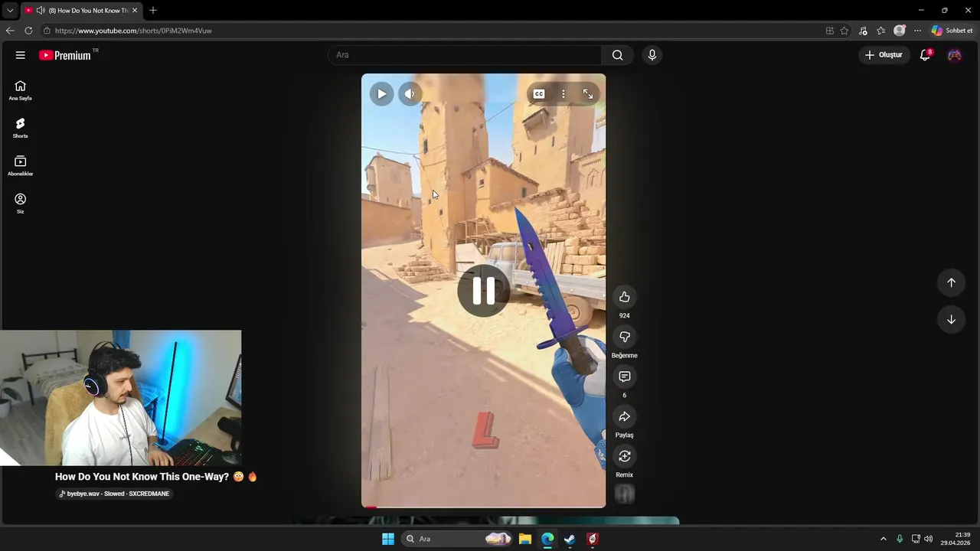Open Edge browser profile avatar
980x551 pixels.
tap(900, 31)
